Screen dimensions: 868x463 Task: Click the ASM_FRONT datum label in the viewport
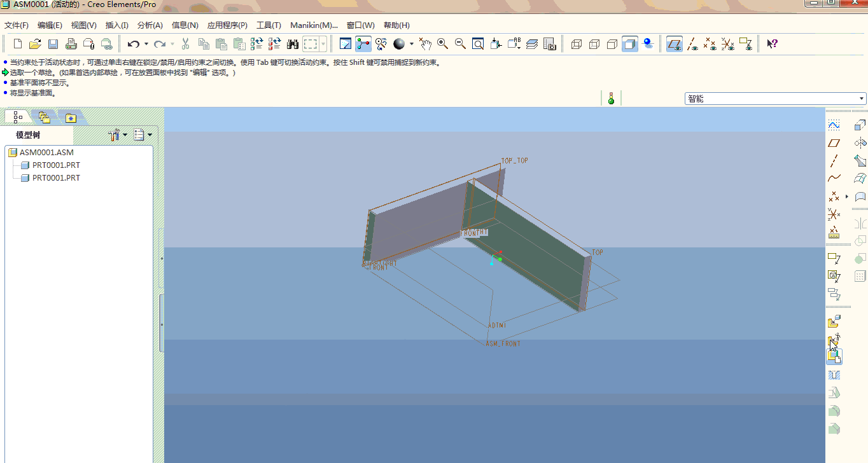tap(503, 343)
